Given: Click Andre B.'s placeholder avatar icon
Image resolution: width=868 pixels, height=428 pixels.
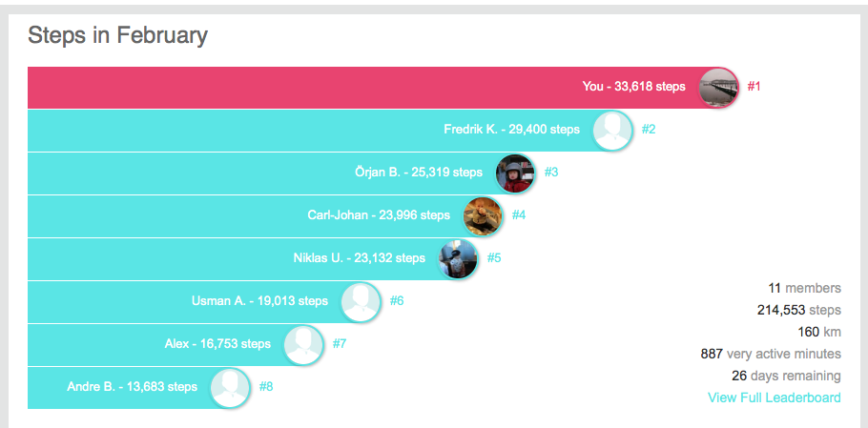Looking at the screenshot, I should [230, 387].
